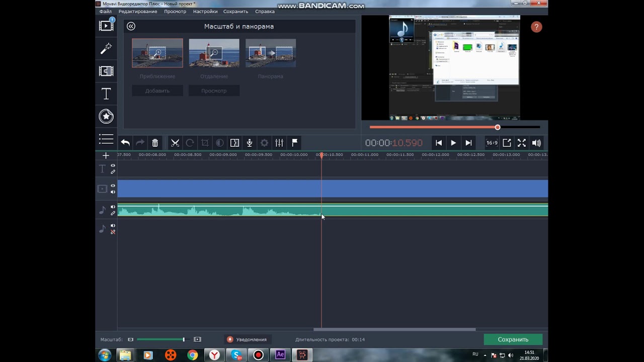The height and width of the screenshot is (362, 644).
Task: Open the filters magic wand tab
Action: click(106, 48)
